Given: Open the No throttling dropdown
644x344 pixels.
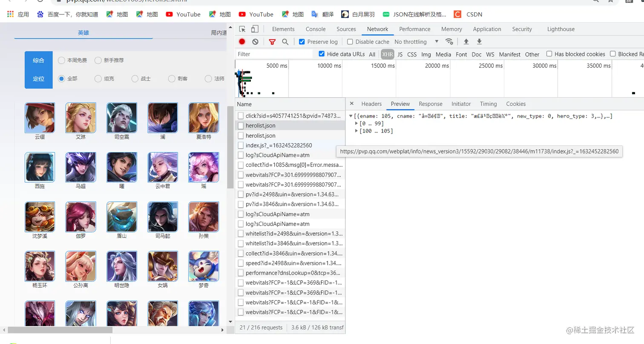Looking at the screenshot, I should pos(416,41).
